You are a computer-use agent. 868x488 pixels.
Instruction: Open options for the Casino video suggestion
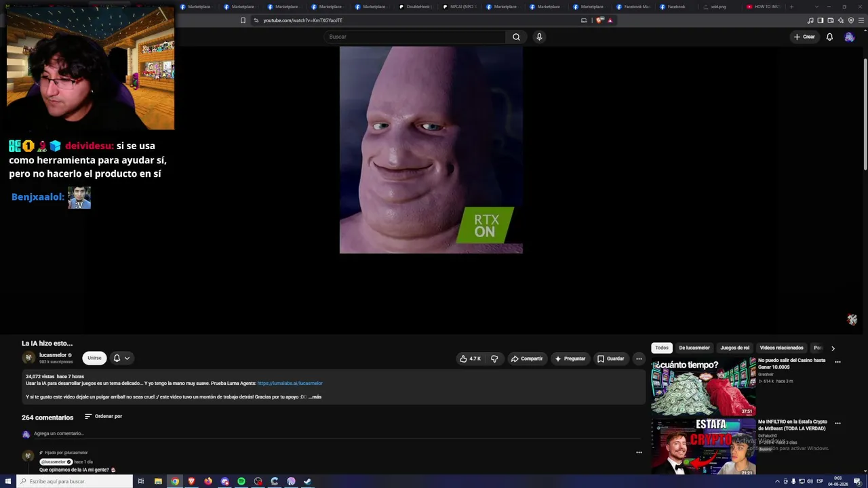(x=837, y=362)
